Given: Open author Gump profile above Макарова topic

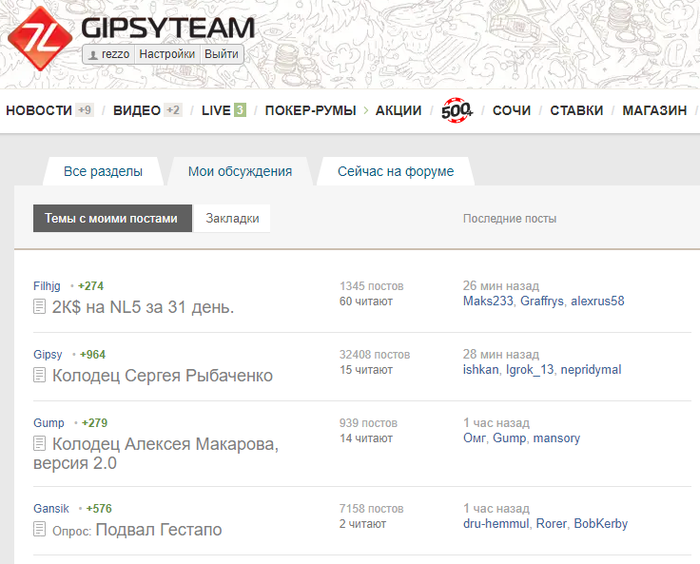Looking at the screenshot, I should click(49, 423).
